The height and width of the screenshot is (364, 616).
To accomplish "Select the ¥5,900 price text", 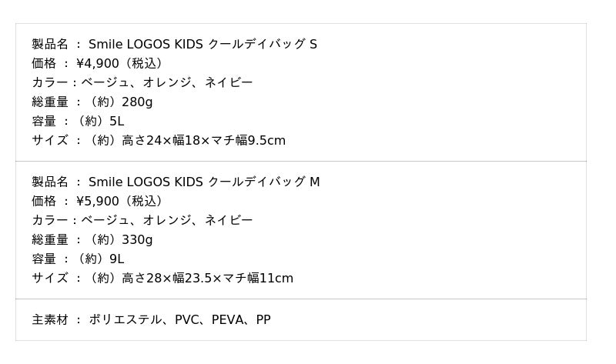I will pos(98,201).
